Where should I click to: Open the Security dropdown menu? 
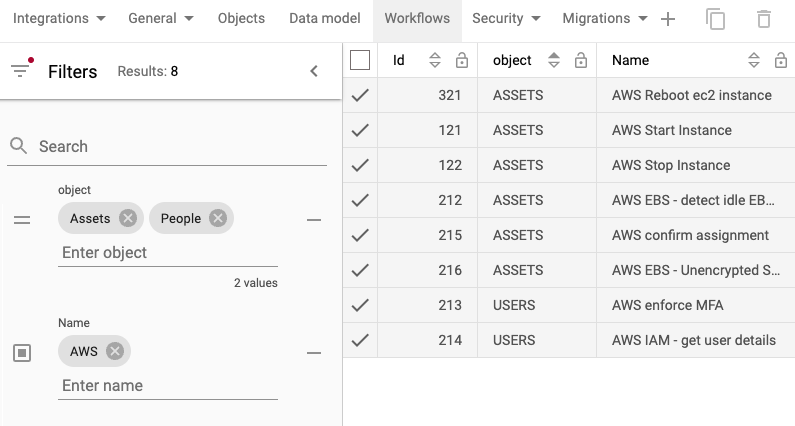click(505, 19)
